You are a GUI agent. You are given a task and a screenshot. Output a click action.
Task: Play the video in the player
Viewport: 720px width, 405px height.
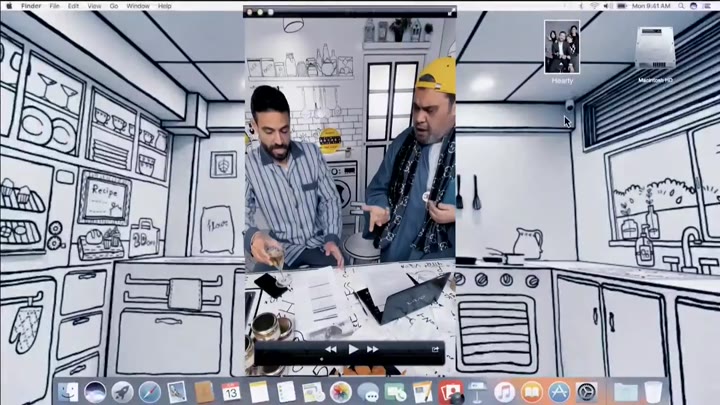352,350
